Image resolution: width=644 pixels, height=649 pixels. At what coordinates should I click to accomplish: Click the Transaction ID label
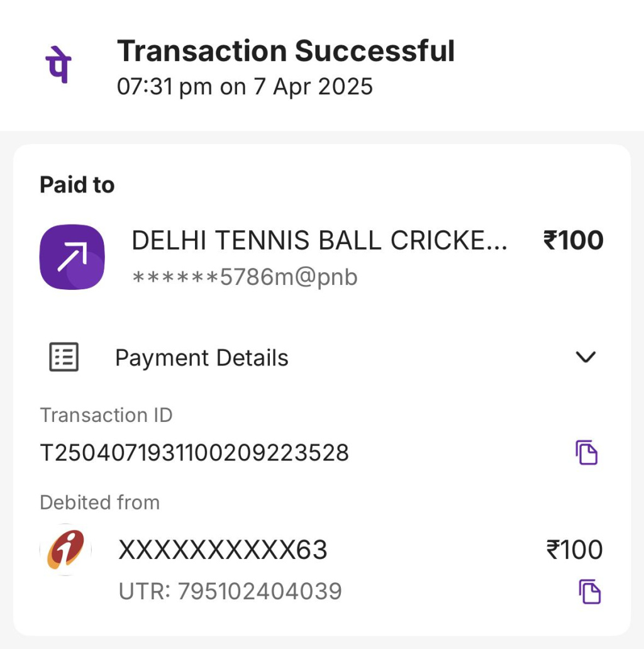click(x=106, y=415)
